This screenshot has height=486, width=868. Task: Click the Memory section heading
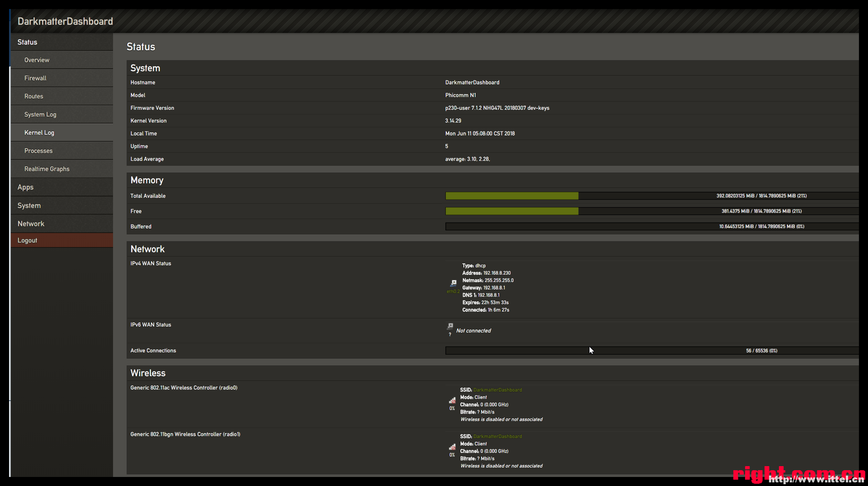click(x=147, y=180)
